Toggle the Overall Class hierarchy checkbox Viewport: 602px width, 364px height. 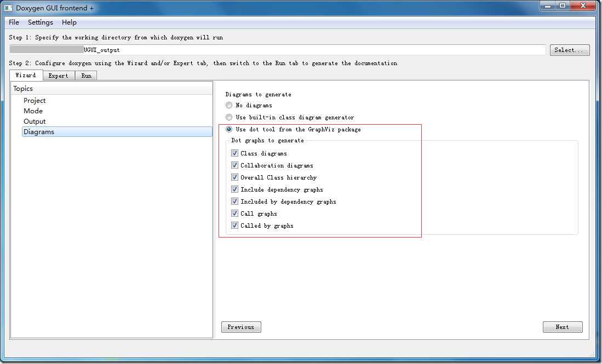[234, 177]
